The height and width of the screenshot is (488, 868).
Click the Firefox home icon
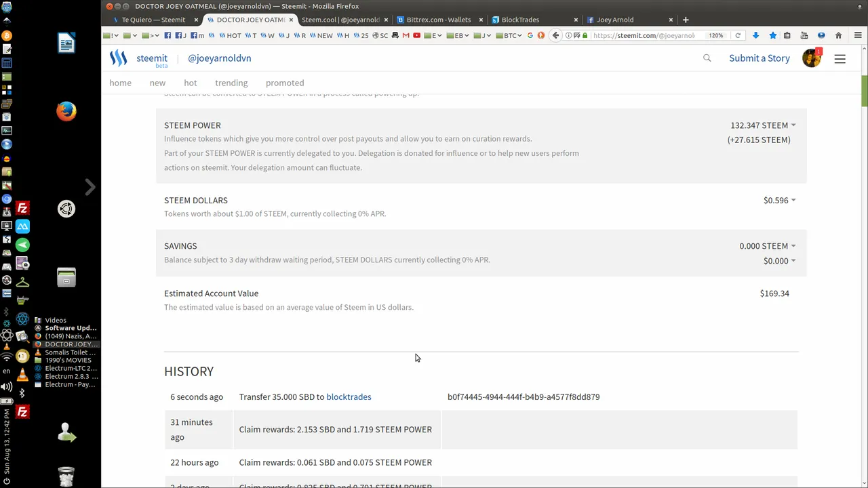(838, 35)
